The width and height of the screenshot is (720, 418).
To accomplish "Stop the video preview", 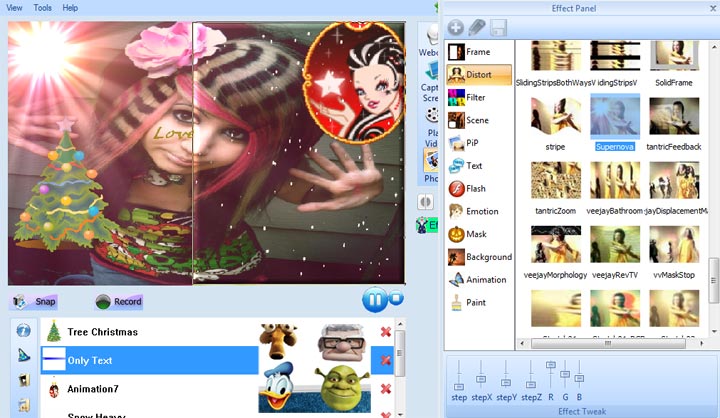I will coord(396,299).
